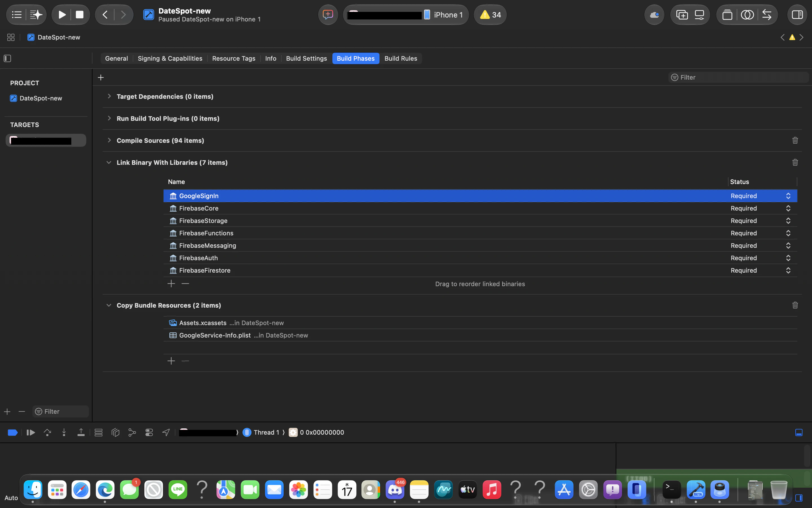Toggle the inspectors panel icon at top right
812x508 pixels.
coord(797,15)
